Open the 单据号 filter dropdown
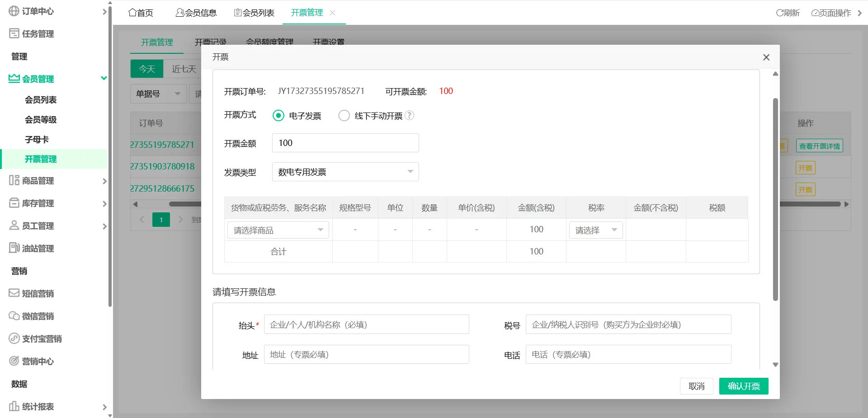This screenshot has width=868, height=418. tap(158, 94)
